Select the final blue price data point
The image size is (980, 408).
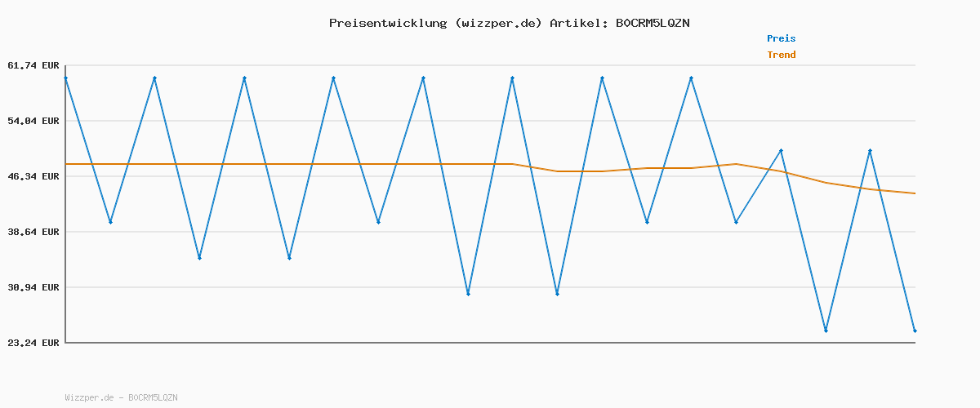(915, 330)
